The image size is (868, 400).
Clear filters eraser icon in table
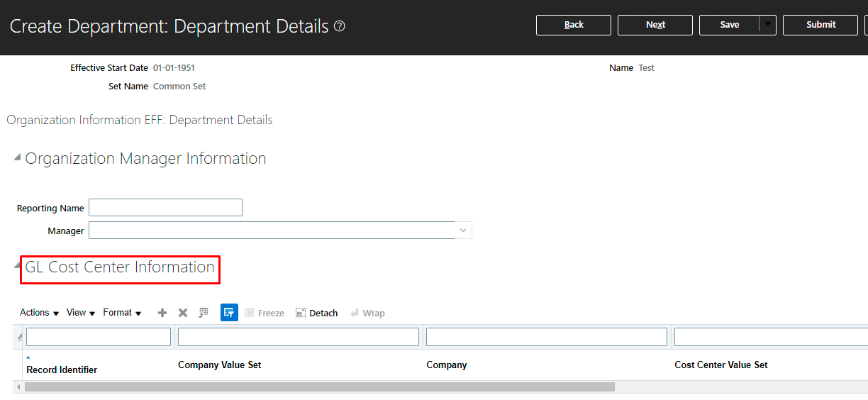[19, 338]
